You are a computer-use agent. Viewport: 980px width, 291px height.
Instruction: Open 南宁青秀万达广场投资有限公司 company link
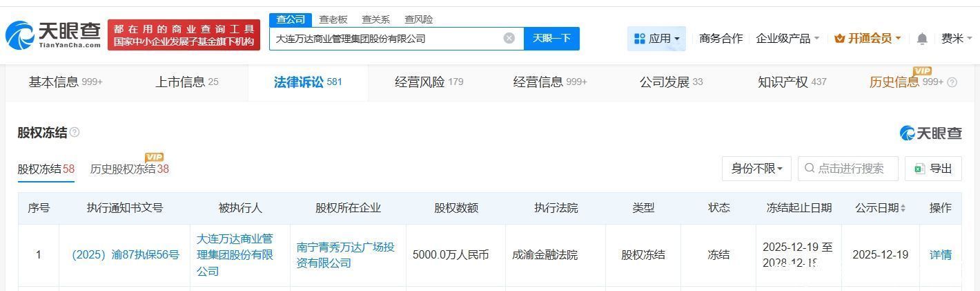click(346, 254)
